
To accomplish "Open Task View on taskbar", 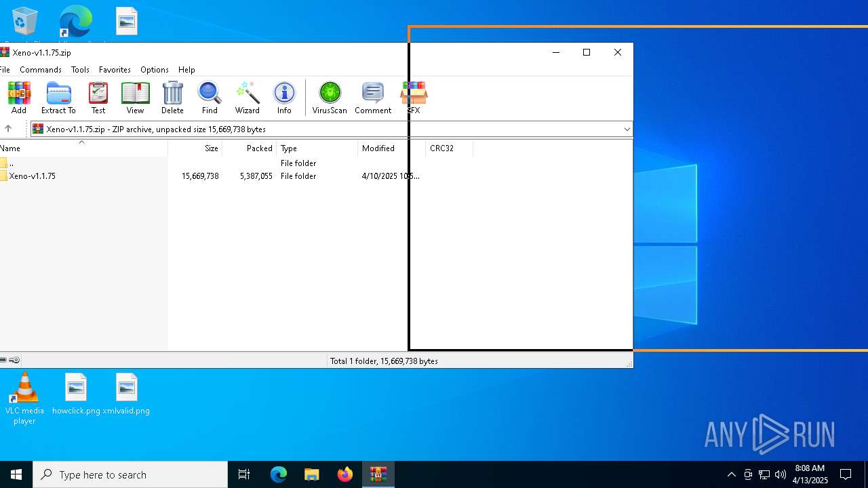I will click(244, 474).
